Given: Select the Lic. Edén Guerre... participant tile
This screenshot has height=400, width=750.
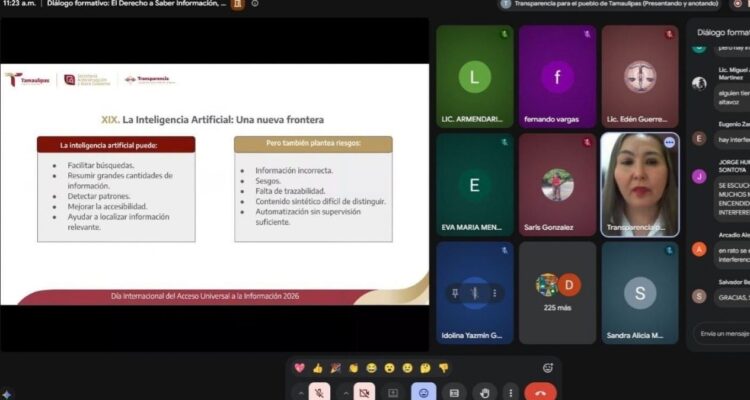Looking at the screenshot, I should tap(640, 77).
